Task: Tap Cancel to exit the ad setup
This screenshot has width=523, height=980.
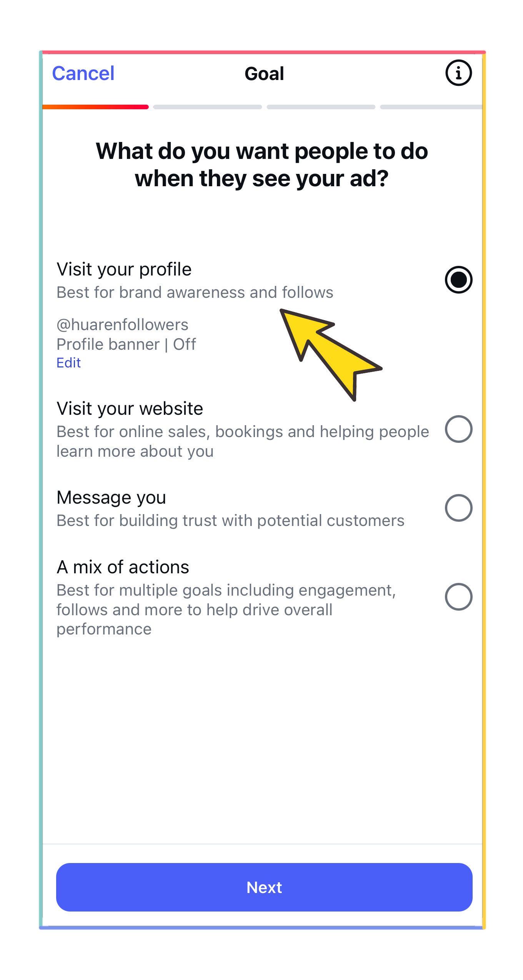Action: point(83,73)
